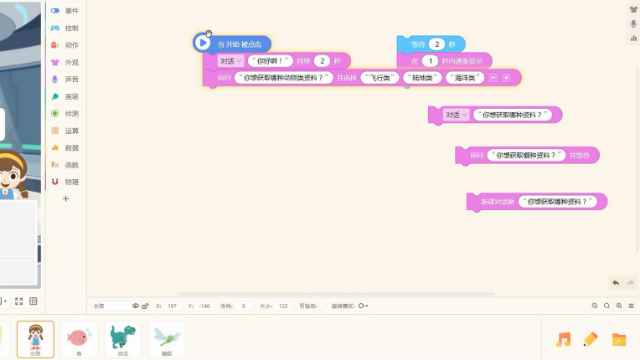Click the 物理 (Physics) magnet icon
The height and width of the screenshot is (360, 640).
[x=55, y=182]
